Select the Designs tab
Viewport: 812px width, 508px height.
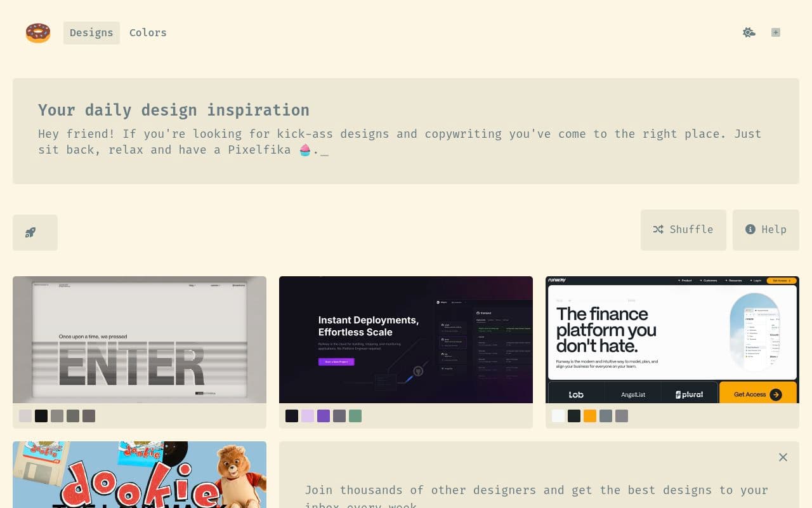point(91,32)
